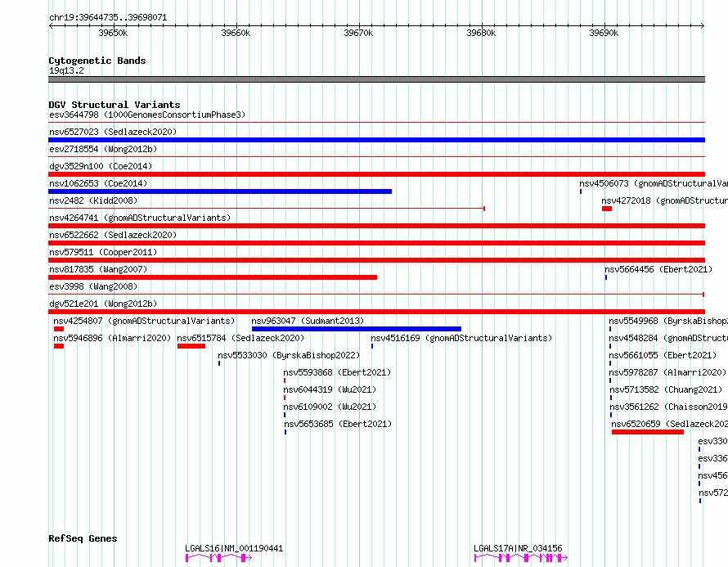Viewport: 728px width, 567px height.
Task: Click the 39670k ruler tick label
Action: [x=358, y=33]
